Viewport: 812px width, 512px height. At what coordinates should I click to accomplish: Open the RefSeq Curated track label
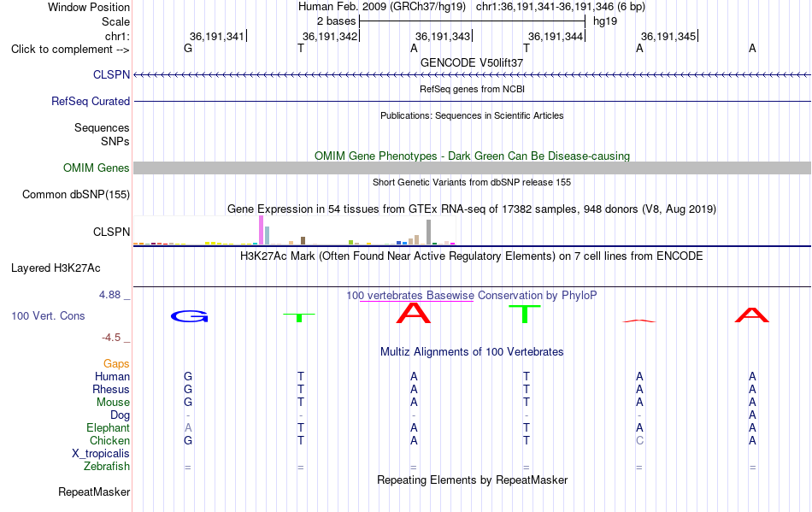pos(90,101)
